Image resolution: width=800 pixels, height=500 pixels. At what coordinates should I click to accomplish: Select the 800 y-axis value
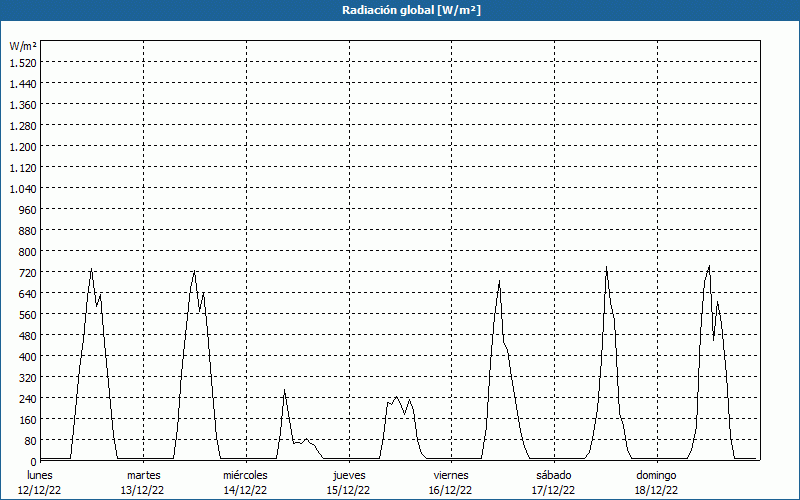(28, 252)
